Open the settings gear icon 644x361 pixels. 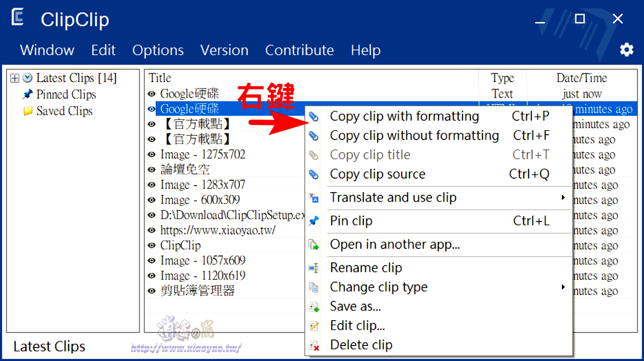pos(626,50)
